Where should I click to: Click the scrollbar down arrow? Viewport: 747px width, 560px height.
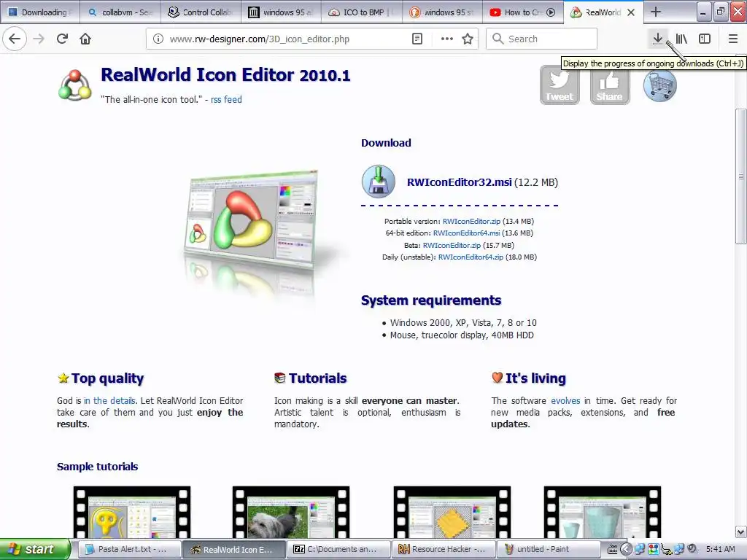point(741,532)
